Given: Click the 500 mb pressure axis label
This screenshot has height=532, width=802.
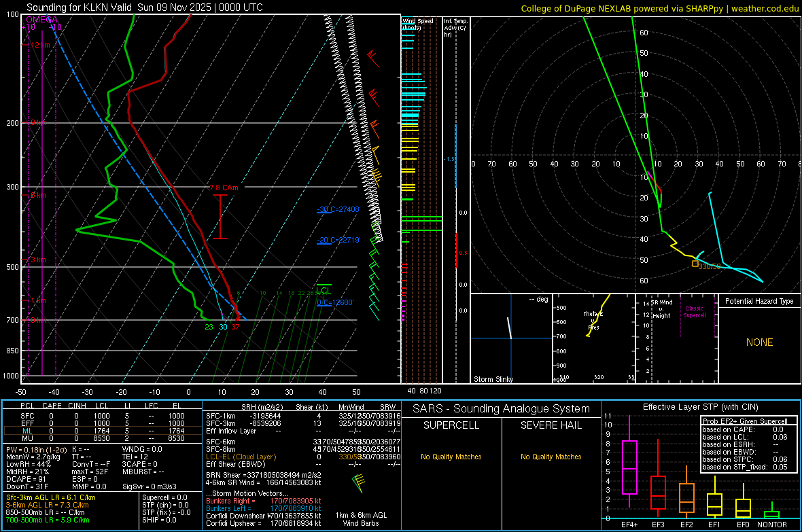Looking at the screenshot, I should [x=12, y=267].
